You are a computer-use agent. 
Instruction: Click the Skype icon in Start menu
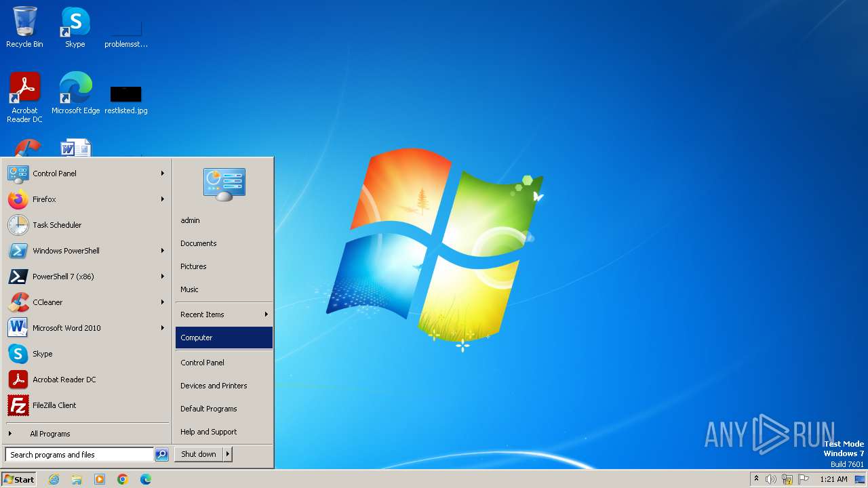[x=18, y=354]
